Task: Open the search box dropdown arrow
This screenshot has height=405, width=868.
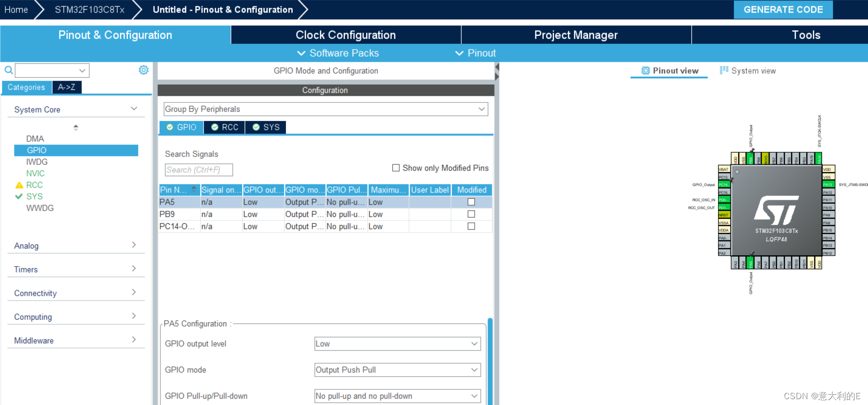Action: point(82,70)
